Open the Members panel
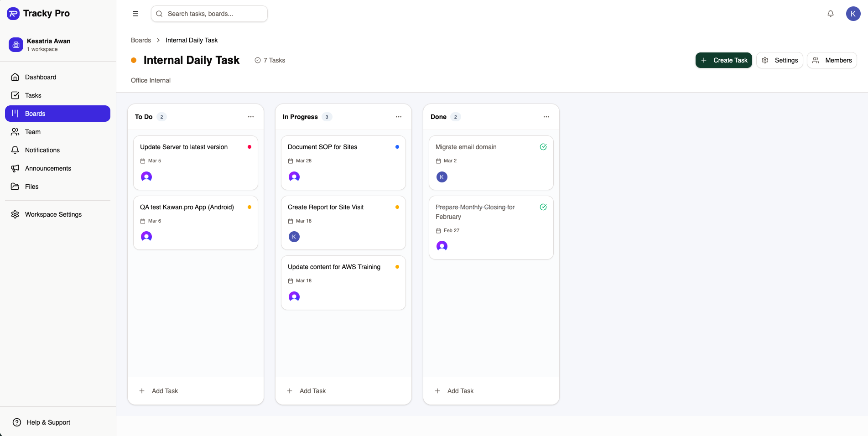 point(832,60)
